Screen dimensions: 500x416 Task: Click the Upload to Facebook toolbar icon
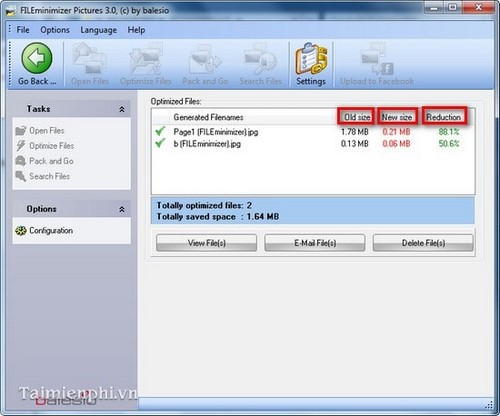377,58
